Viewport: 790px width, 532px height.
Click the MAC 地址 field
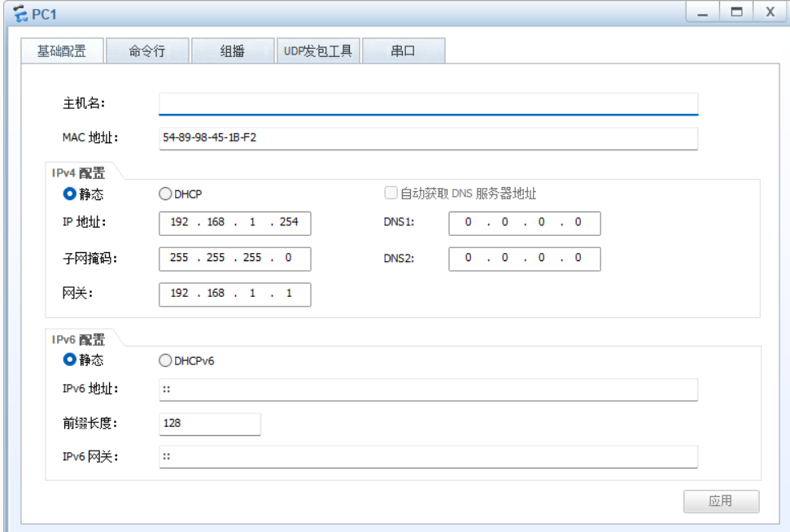[428, 138]
